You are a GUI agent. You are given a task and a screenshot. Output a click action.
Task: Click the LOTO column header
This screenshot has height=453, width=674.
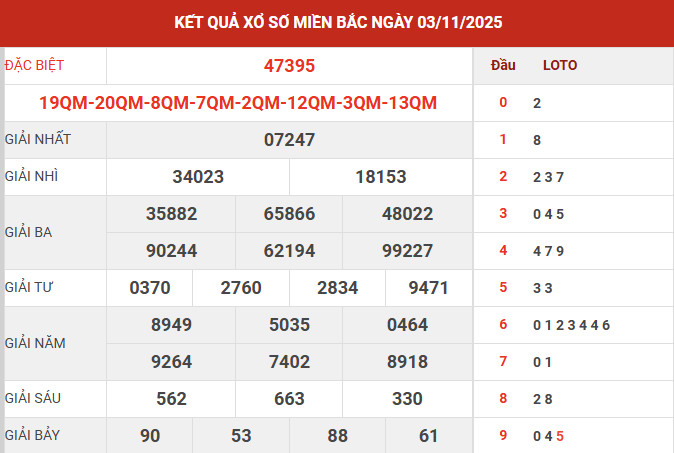[559, 66]
